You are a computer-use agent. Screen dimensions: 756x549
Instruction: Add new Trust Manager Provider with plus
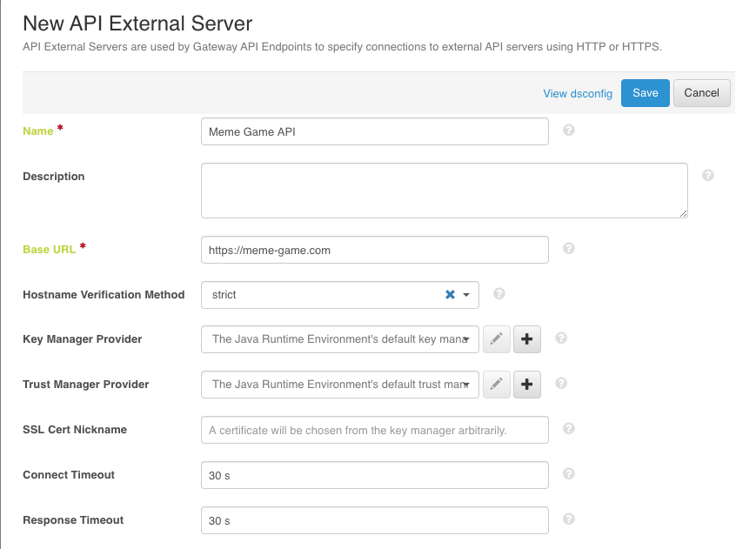click(527, 385)
